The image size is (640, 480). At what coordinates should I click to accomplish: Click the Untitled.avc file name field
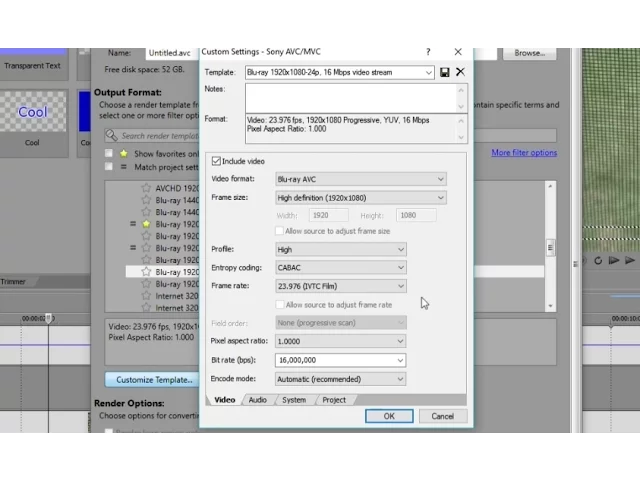173,53
